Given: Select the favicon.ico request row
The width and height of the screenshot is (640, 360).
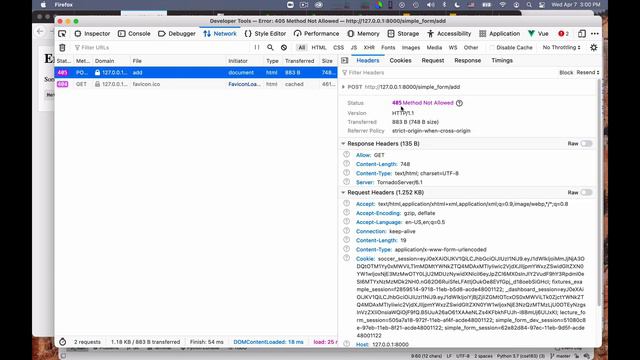Looking at the screenshot, I should pos(196,84).
